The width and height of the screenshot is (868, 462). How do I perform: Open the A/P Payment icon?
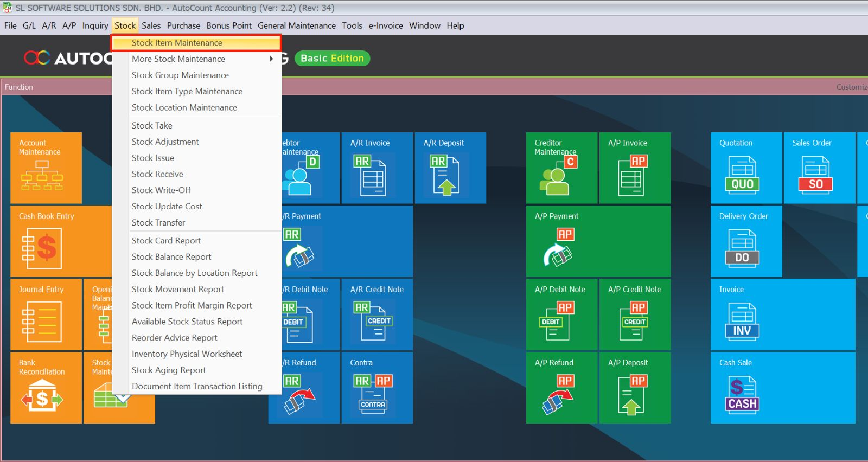[x=558, y=248]
